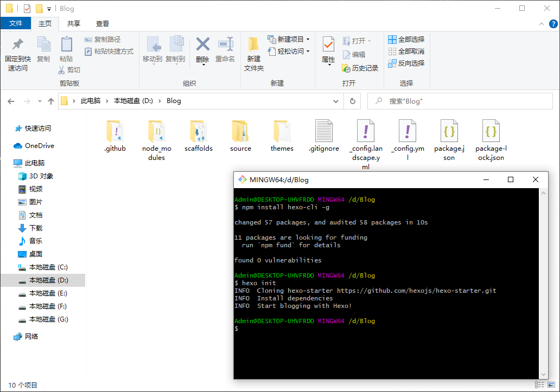Click the Edit button in ribbon

click(354, 55)
